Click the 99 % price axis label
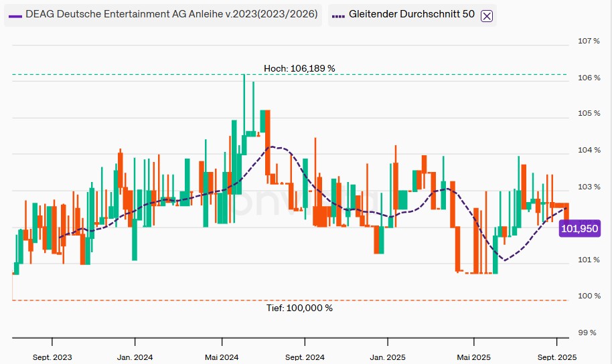Screen dimensions: 612x364 [x=587, y=333]
